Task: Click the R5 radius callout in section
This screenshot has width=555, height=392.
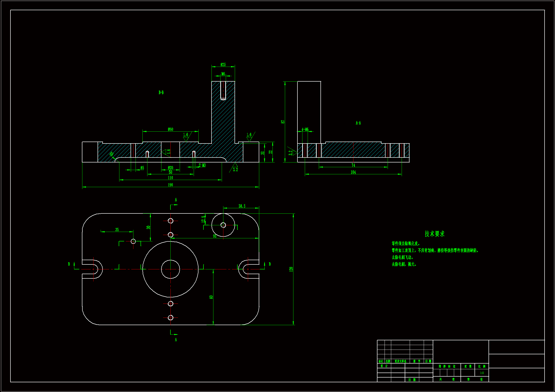Action: tap(111, 154)
